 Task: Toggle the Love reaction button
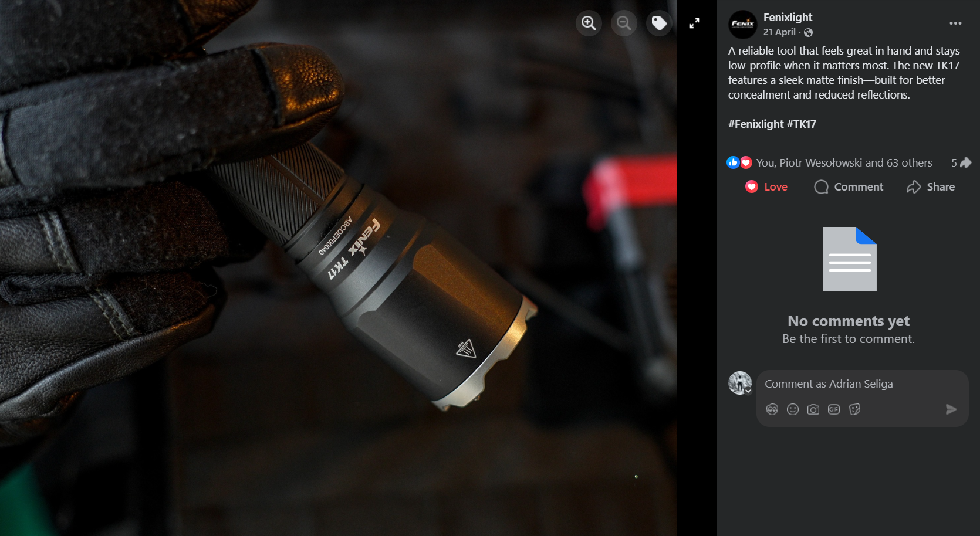point(766,186)
